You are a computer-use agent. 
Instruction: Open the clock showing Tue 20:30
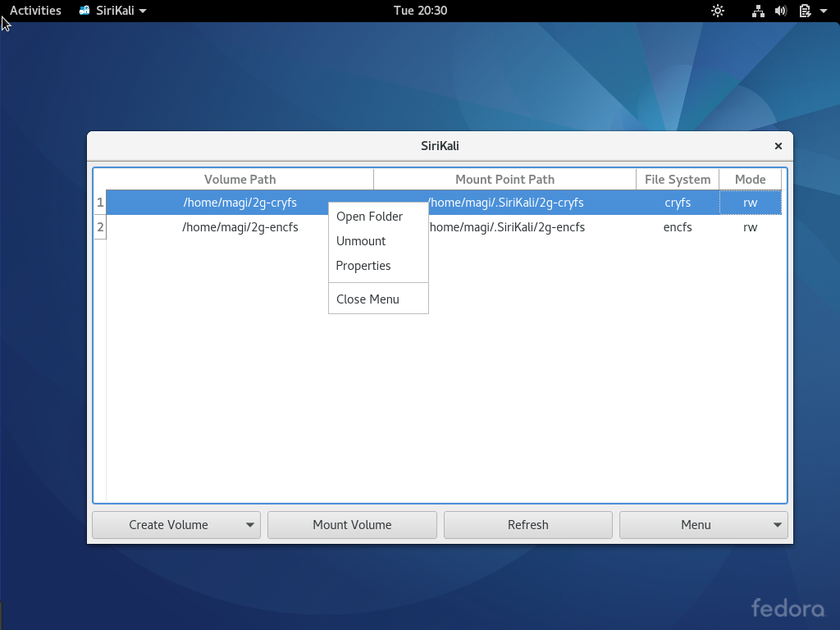coord(420,10)
